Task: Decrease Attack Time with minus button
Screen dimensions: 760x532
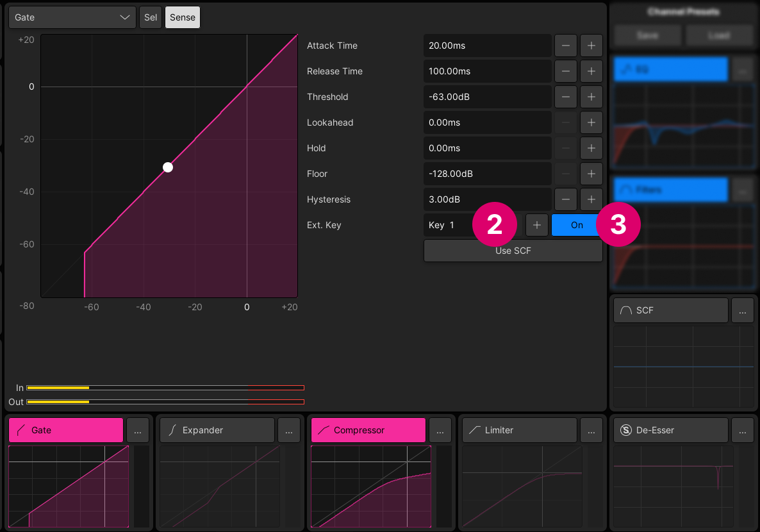Action: [x=565, y=46]
